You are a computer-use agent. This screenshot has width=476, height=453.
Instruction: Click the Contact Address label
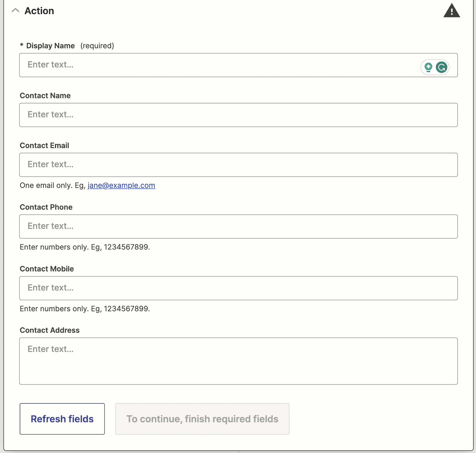[x=50, y=330]
